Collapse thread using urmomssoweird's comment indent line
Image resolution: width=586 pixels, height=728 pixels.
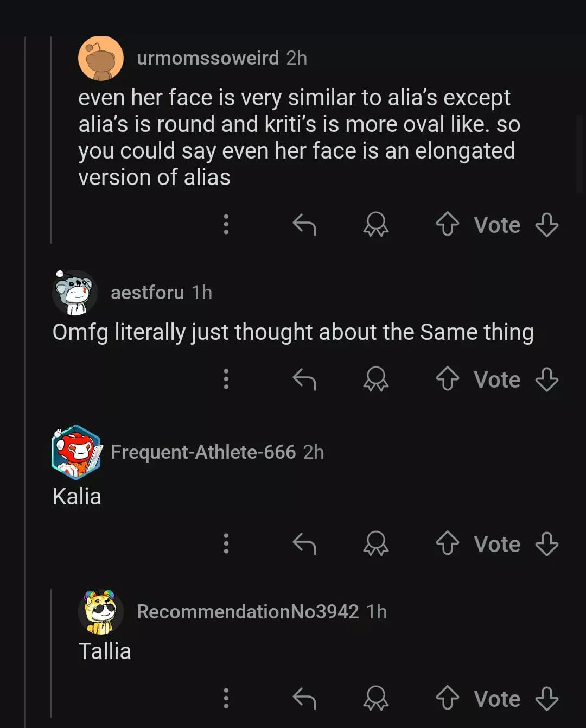click(x=51, y=140)
